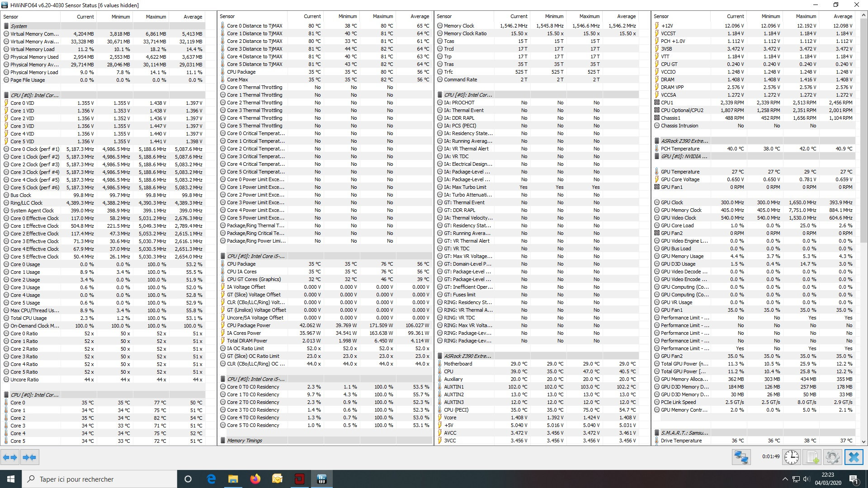Viewport: 868px width, 488px height.
Task: Select the GPU Temperature sensor row
Action: click(x=680, y=172)
